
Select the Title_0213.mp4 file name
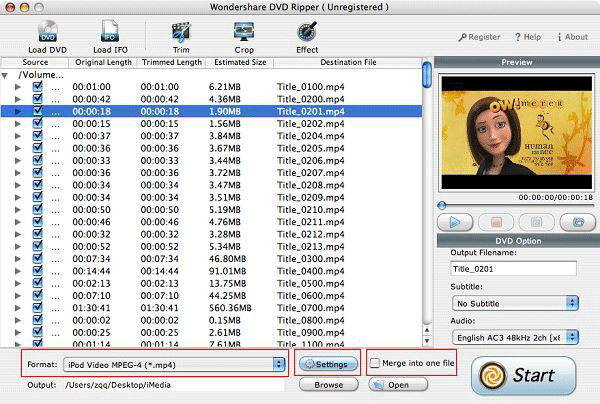click(x=311, y=247)
